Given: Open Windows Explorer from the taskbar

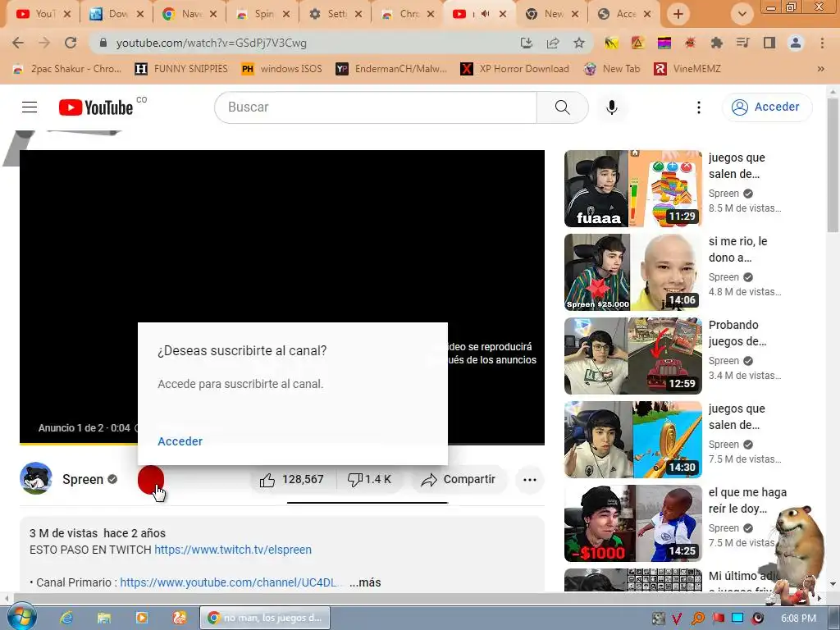Looking at the screenshot, I should click(104, 618).
